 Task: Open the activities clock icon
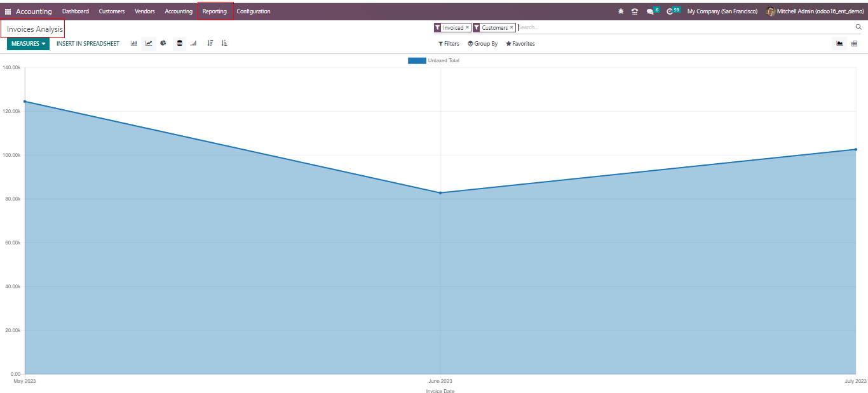[670, 11]
